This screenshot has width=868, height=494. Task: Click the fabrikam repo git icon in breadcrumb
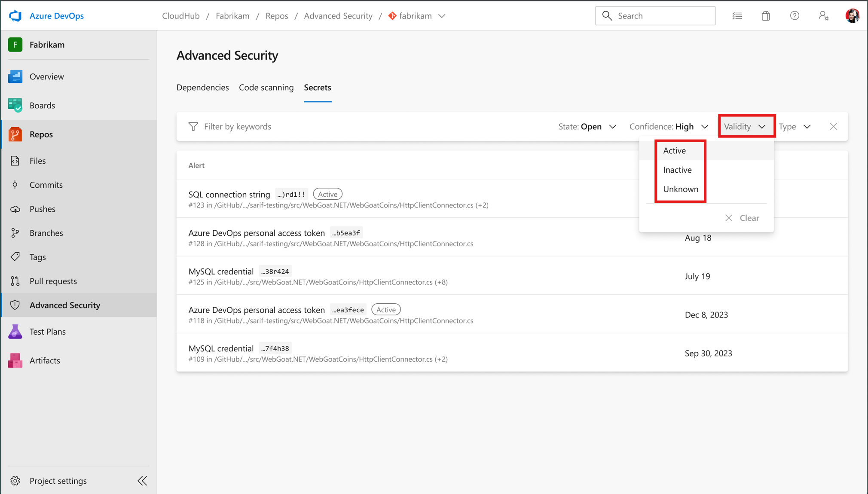coord(392,16)
